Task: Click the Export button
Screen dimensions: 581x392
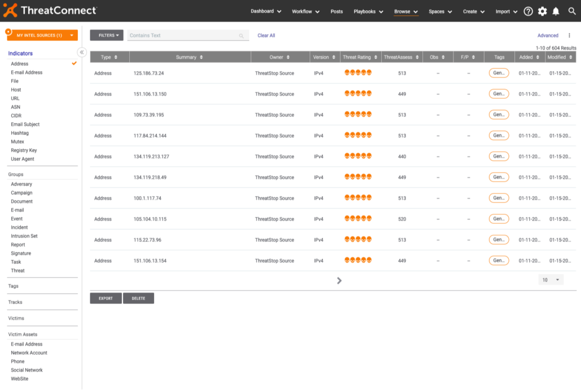Action: 105,298
